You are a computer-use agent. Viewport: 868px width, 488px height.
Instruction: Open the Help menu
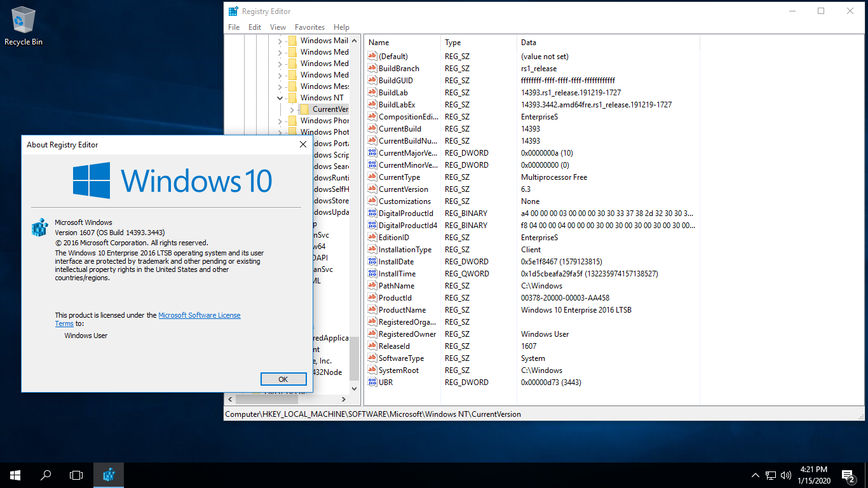(x=341, y=27)
